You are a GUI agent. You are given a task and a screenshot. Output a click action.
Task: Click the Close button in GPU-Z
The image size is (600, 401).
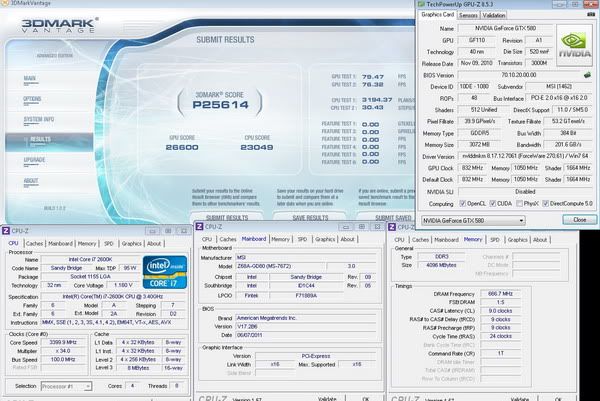point(579,220)
